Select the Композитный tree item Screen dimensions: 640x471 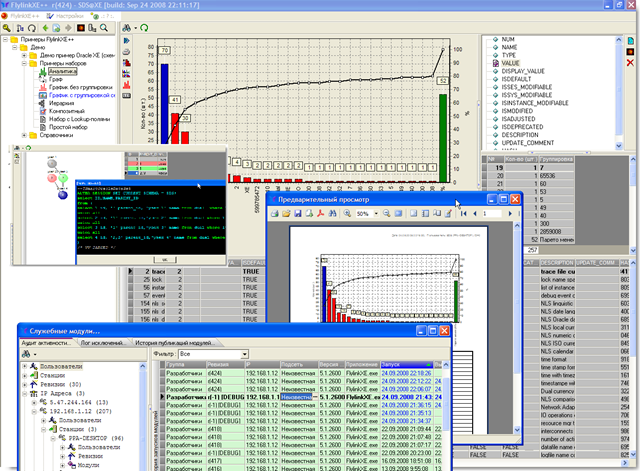click(67, 111)
